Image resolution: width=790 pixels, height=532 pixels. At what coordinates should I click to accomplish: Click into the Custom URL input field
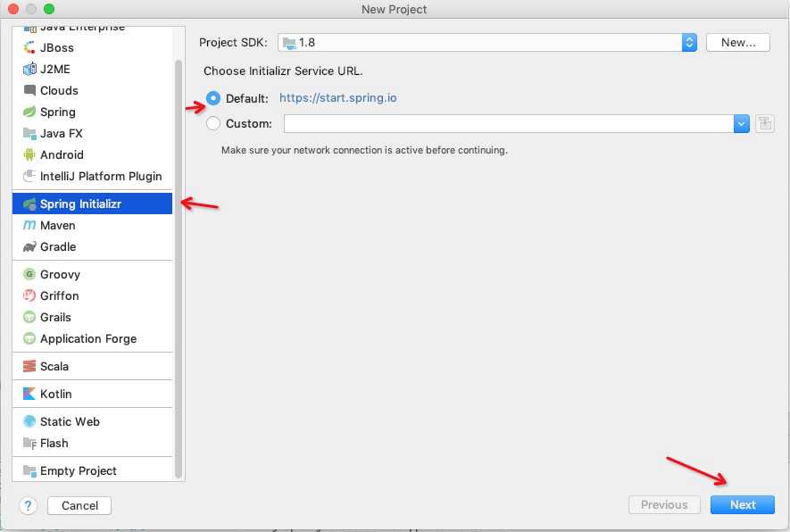509,123
